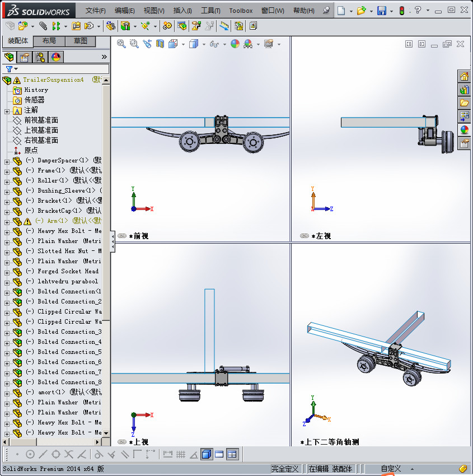The height and width of the screenshot is (476, 473).
Task: Toggle the tangent quick snap
Action: (x=99, y=454)
